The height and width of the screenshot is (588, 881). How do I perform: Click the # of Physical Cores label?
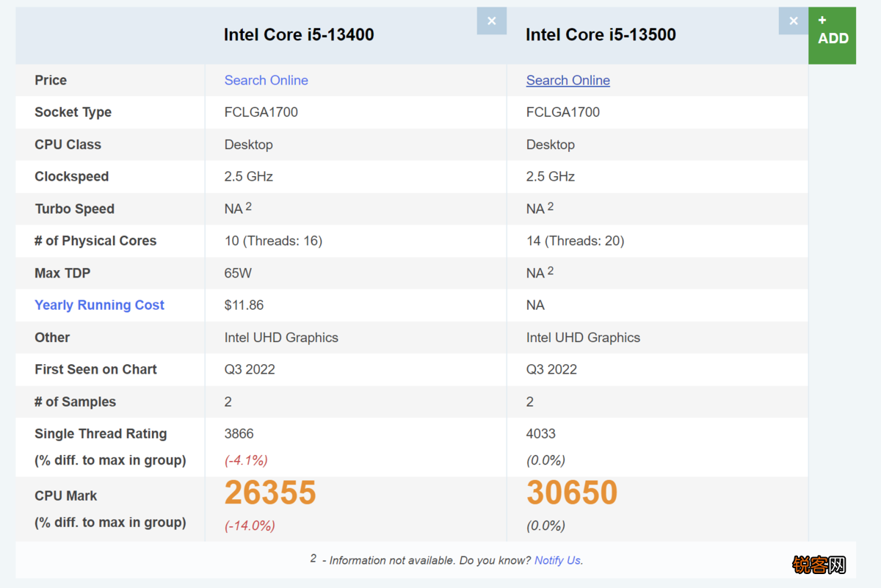click(95, 241)
